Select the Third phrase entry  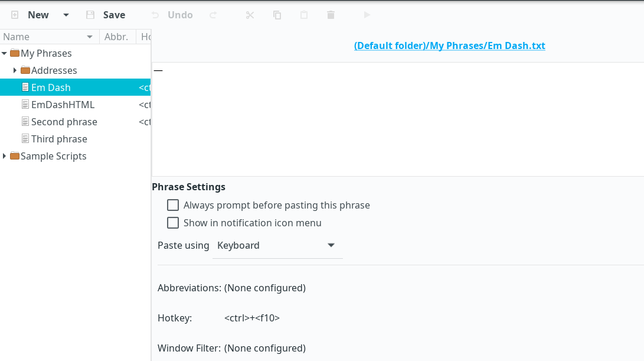click(61, 138)
